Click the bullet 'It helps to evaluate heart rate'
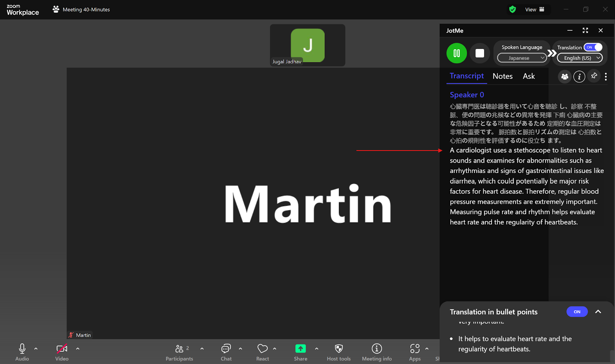The height and width of the screenshot is (364, 615). point(515,344)
